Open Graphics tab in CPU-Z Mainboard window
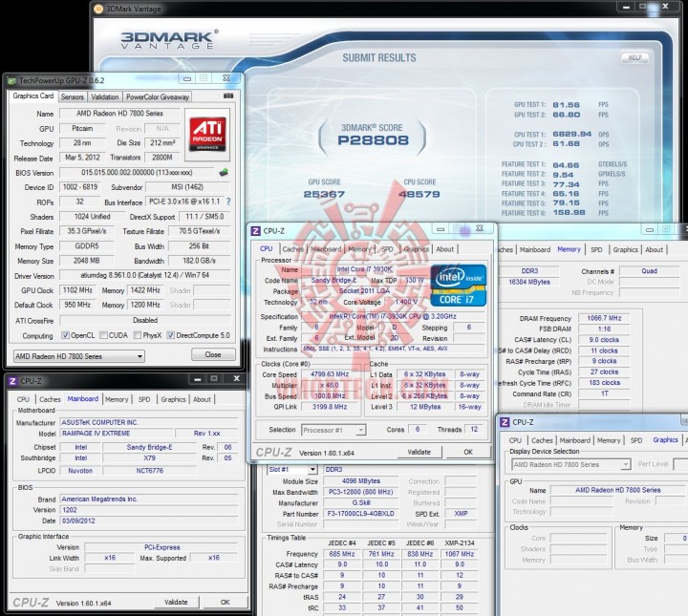688x616 pixels. tap(173, 399)
